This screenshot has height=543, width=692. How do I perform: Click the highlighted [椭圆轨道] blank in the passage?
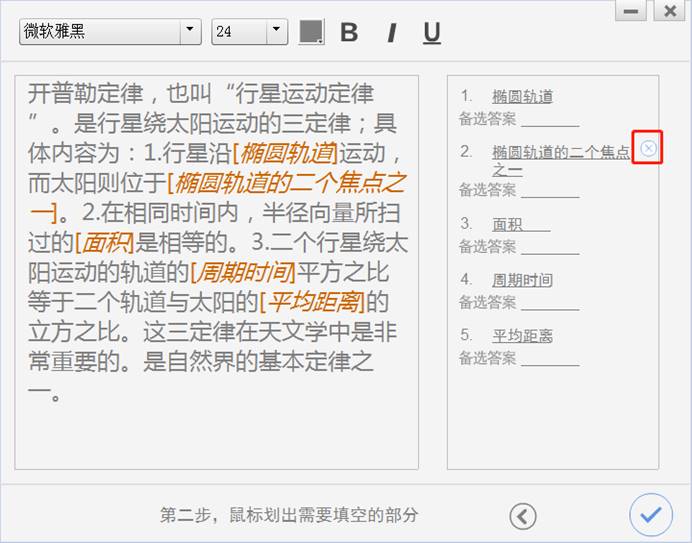click(285, 153)
